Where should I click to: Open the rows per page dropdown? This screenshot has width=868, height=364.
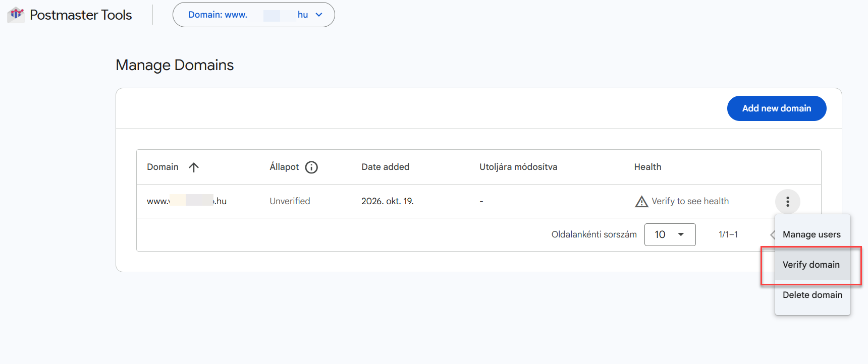pyautogui.click(x=670, y=234)
